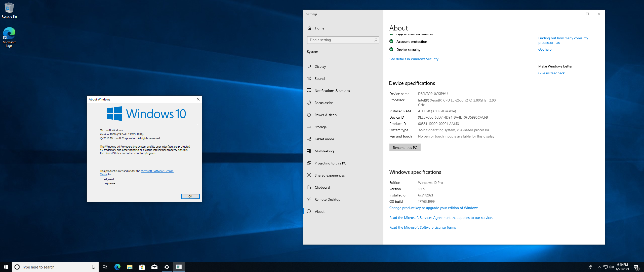Go to Display settings page
This screenshot has height=272, width=644.
pyautogui.click(x=343, y=66)
